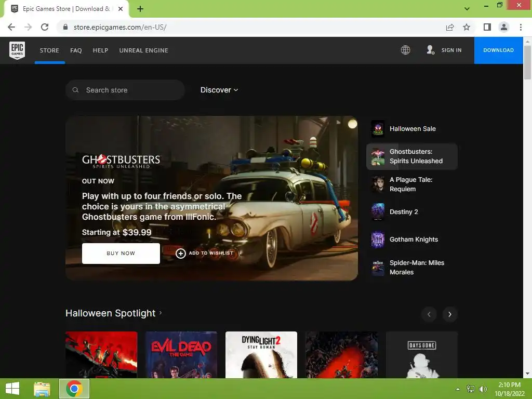The width and height of the screenshot is (532, 399).
Task: Open the FAQ menu item
Action: pos(76,50)
